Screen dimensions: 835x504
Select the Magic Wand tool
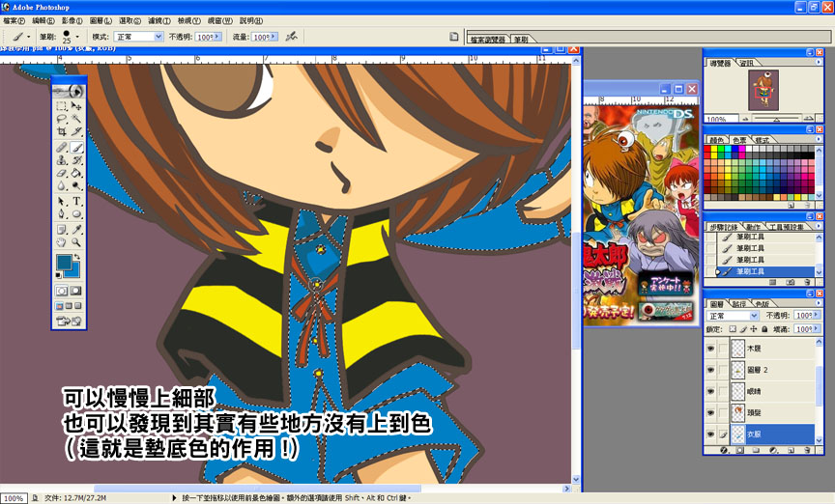click(x=76, y=119)
